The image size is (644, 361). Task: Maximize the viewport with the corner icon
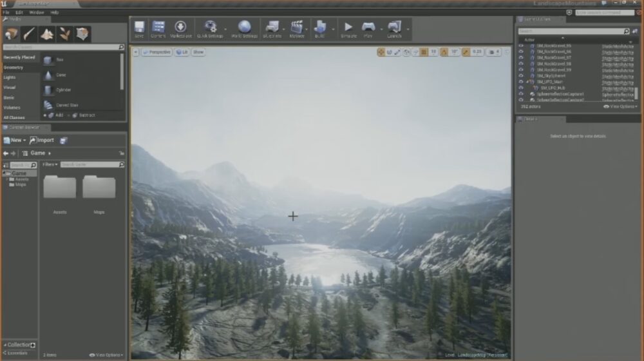point(506,52)
